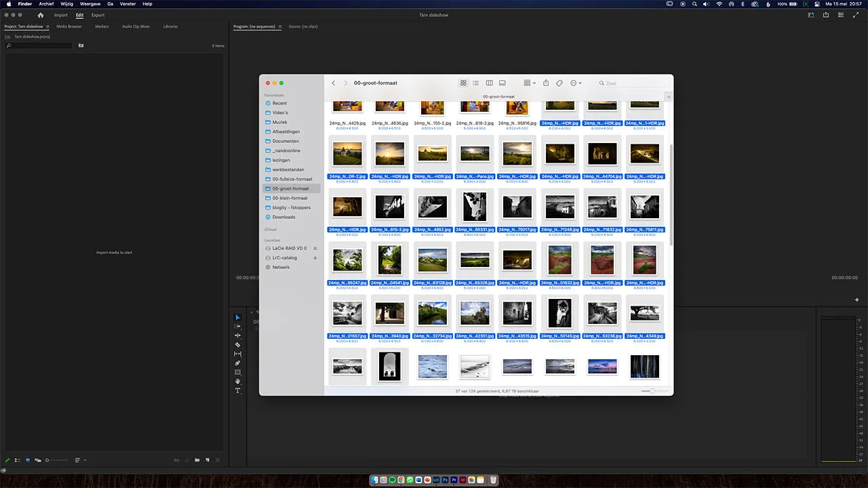This screenshot has height=488, width=868.
Task: Select the Hand tool
Action: [x=237, y=381]
